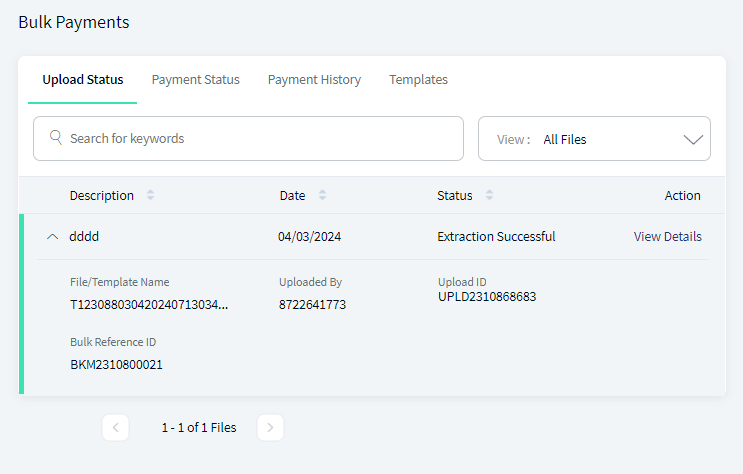Viewport: 743px width, 474px height.
Task: Click the Date column header
Action: pos(292,195)
